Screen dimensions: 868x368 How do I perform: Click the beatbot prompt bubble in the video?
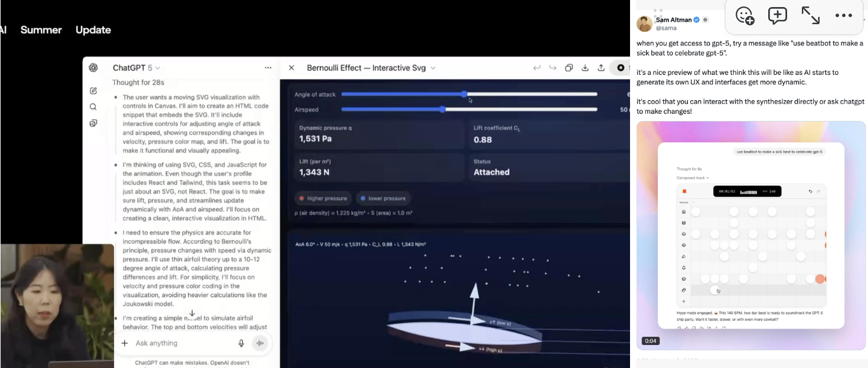point(779,152)
